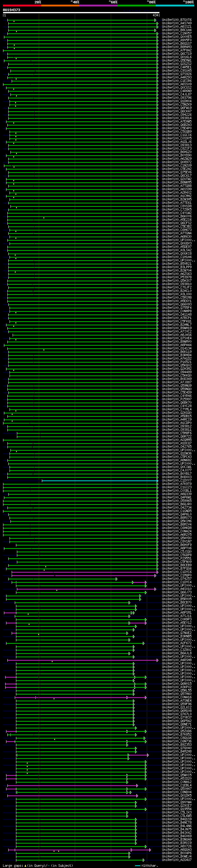Image resolution: width=197 pixels, height=868 pixels.
Task: Select hit label UniRef100_Q66J73
Action: pos(177,592)
